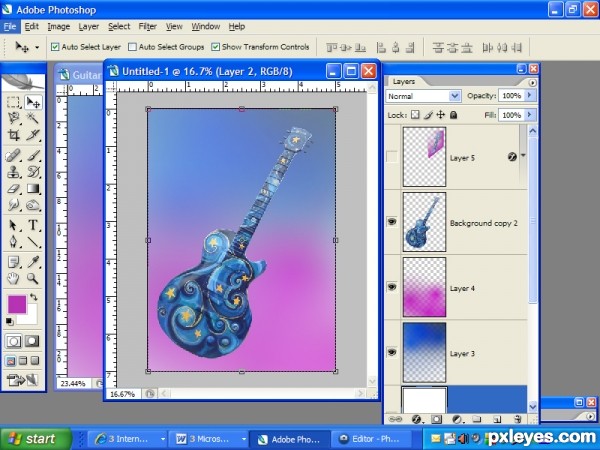Screen dimensions: 600x450
Task: Select the Brush tool
Action: tap(33, 155)
